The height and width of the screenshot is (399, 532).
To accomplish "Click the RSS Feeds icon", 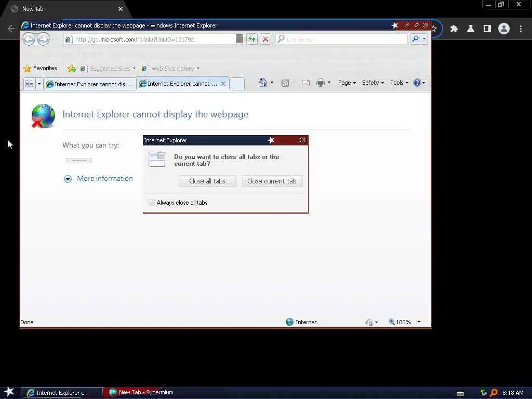I will click(x=285, y=83).
